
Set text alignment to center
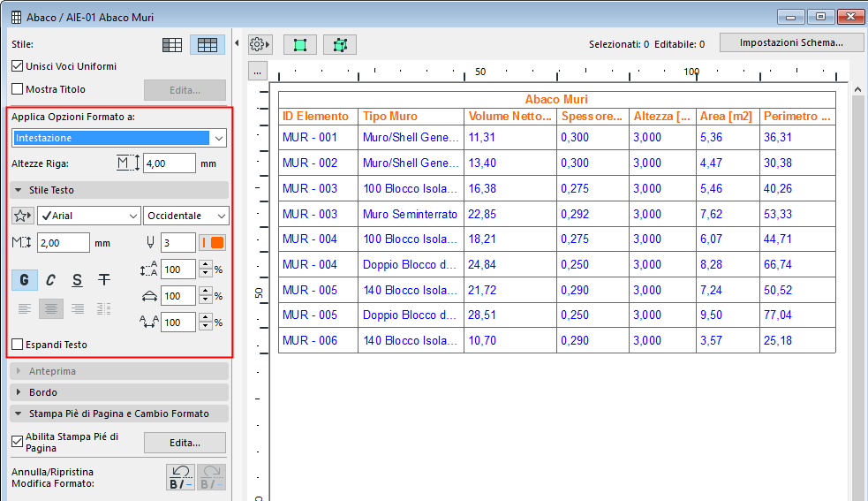pyautogui.click(x=50, y=308)
